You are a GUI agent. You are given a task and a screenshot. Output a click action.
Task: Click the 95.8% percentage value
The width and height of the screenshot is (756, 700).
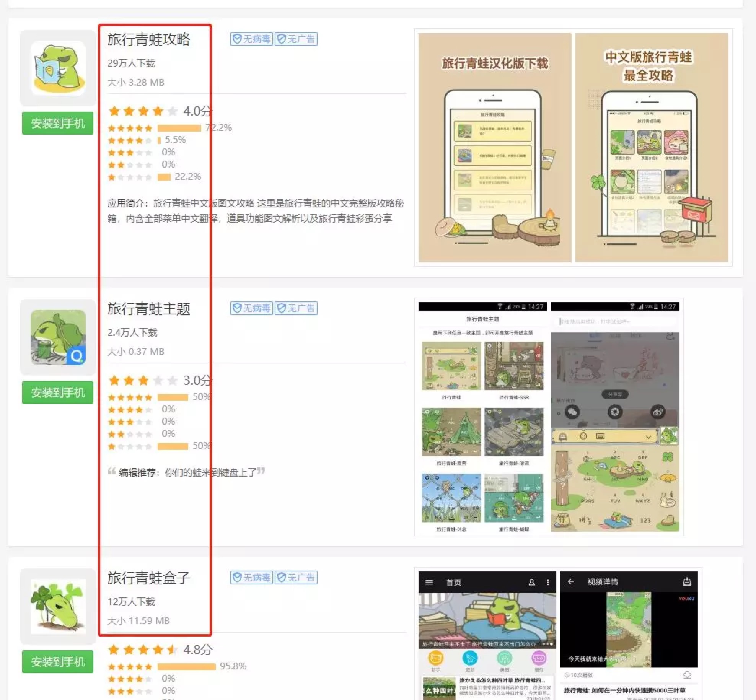(233, 666)
